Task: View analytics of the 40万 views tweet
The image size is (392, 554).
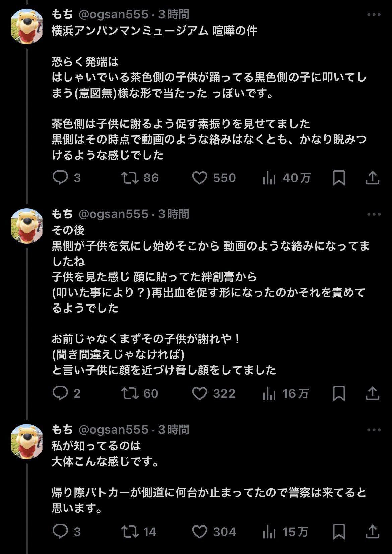Action: (x=269, y=178)
